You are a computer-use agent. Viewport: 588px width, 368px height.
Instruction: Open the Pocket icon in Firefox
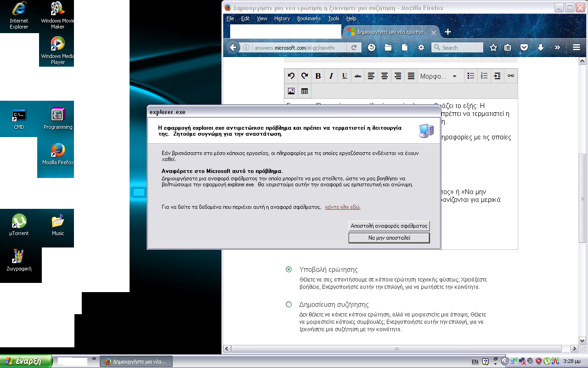click(x=524, y=47)
